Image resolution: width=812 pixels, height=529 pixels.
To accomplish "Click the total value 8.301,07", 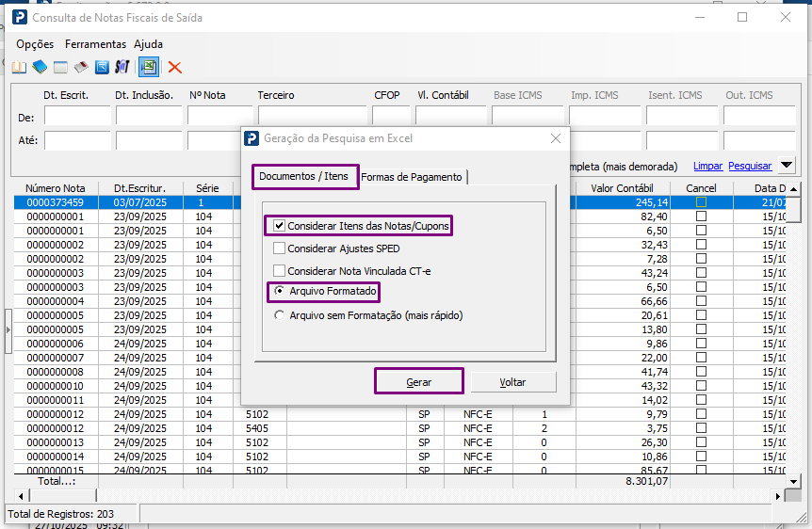I will point(647,481).
